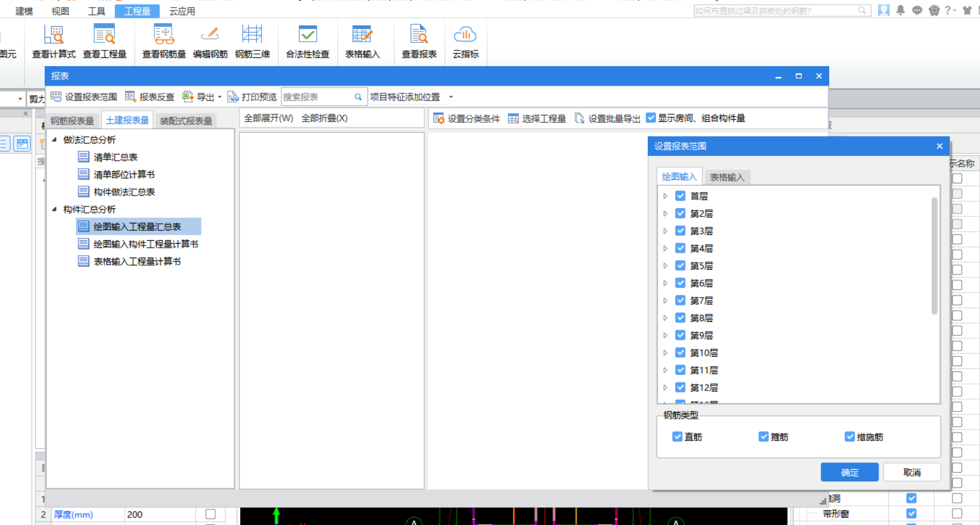Uncheck the 首层 floor checkbox

click(681, 196)
